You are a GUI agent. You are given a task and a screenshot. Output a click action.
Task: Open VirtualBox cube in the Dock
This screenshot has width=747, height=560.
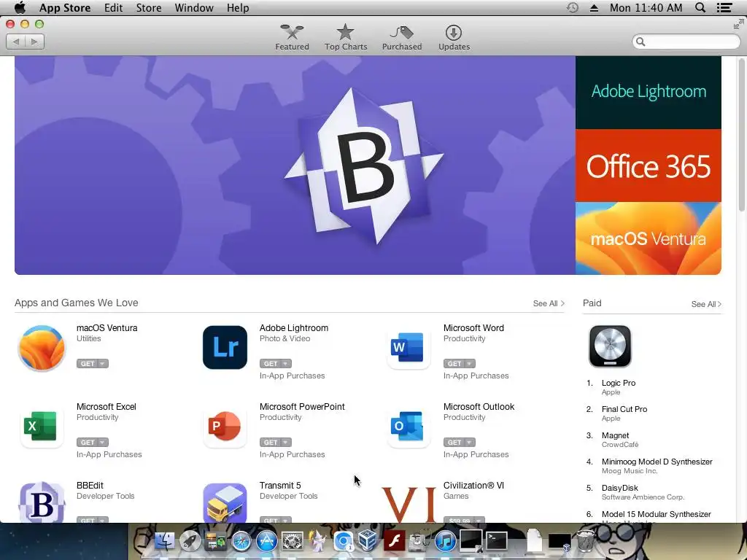(x=368, y=541)
